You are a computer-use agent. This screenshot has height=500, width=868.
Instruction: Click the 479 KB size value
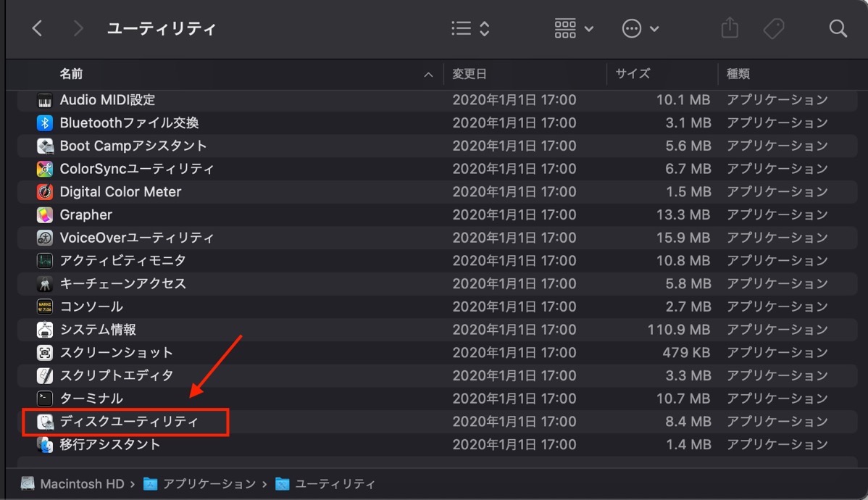(686, 352)
